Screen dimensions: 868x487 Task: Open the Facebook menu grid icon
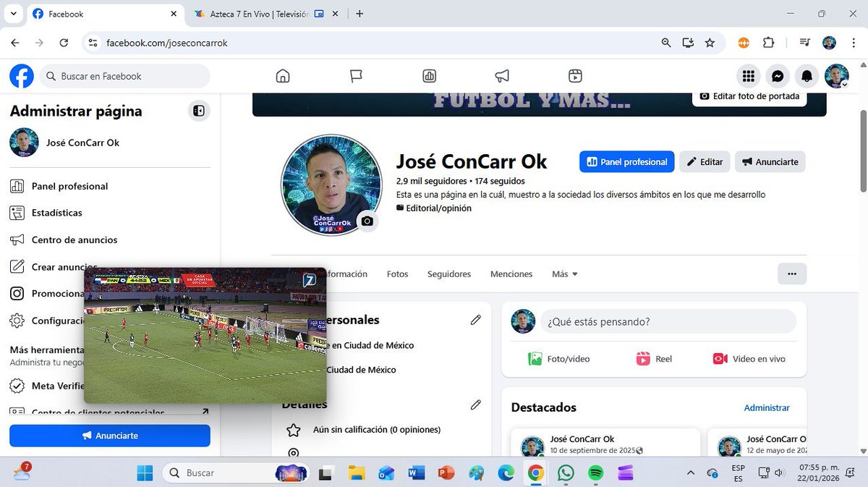749,76
